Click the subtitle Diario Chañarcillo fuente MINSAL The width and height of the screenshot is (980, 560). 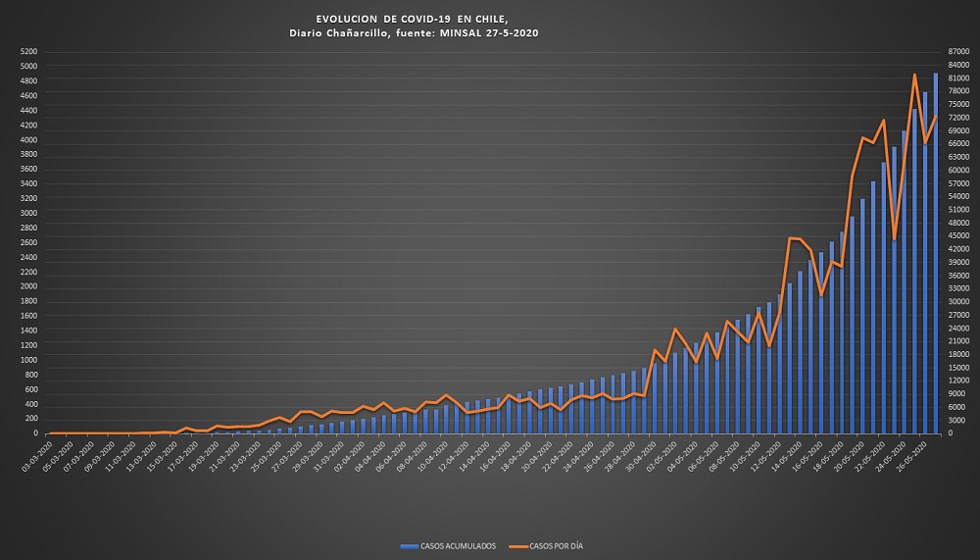[413, 32]
